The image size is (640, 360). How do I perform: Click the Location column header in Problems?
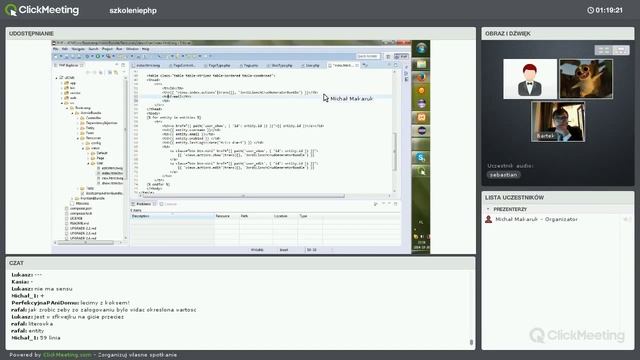285,216
